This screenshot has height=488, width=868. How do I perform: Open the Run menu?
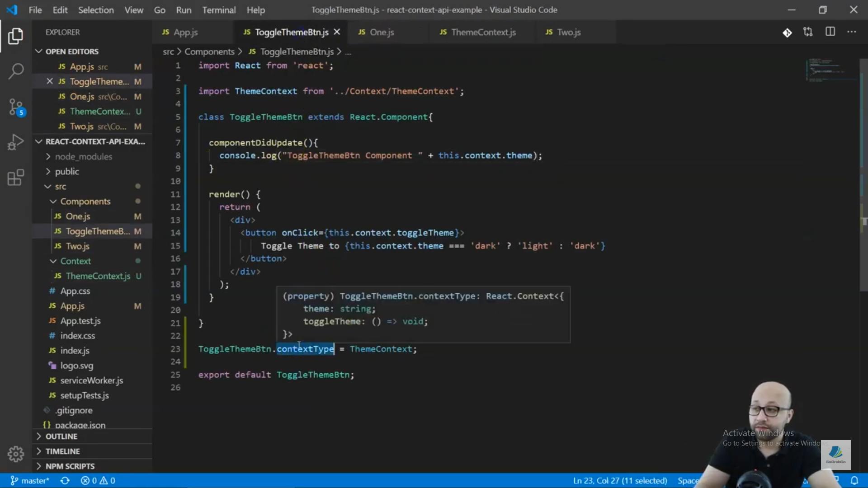coord(184,10)
